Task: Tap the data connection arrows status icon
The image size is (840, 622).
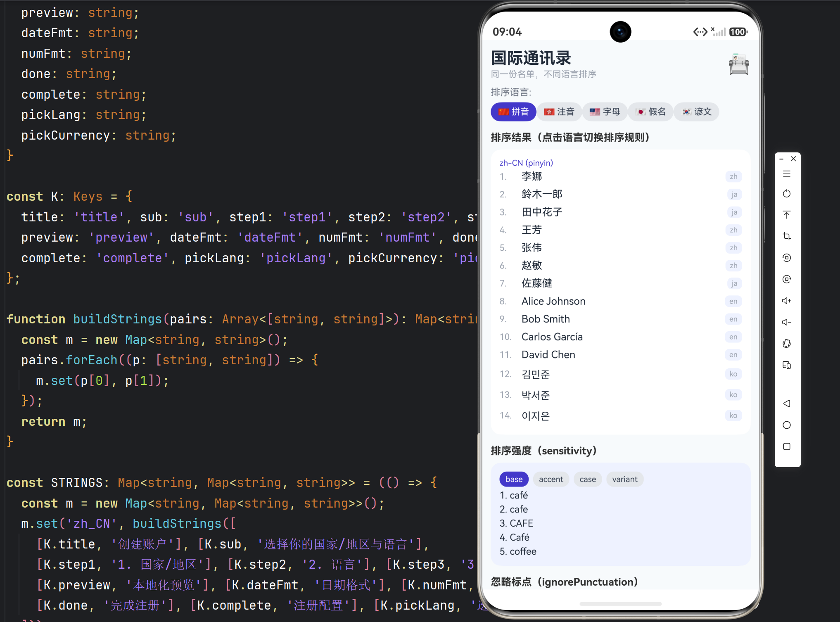Action: (x=700, y=32)
